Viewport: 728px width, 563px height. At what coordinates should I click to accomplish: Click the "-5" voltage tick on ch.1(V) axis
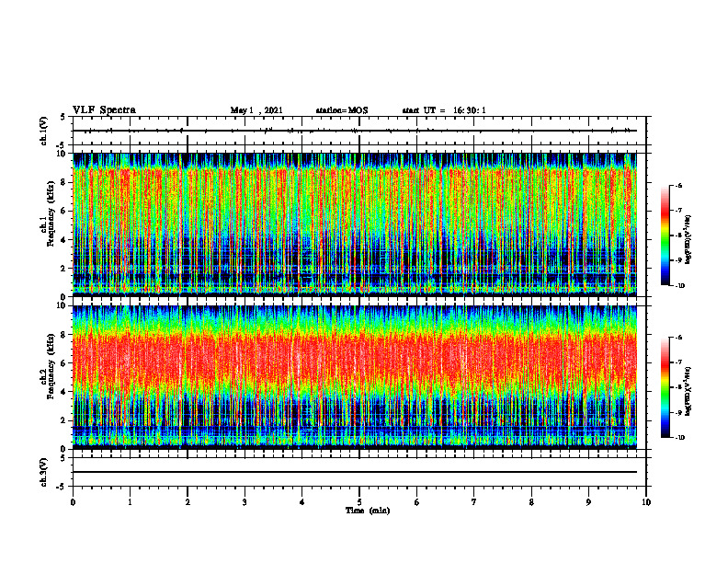[62, 145]
